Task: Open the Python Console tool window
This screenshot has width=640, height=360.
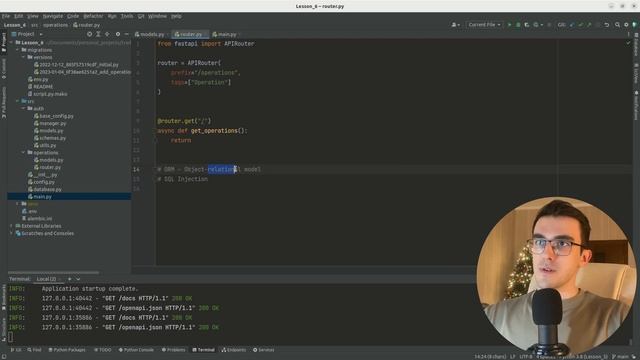Action: click(x=136, y=350)
